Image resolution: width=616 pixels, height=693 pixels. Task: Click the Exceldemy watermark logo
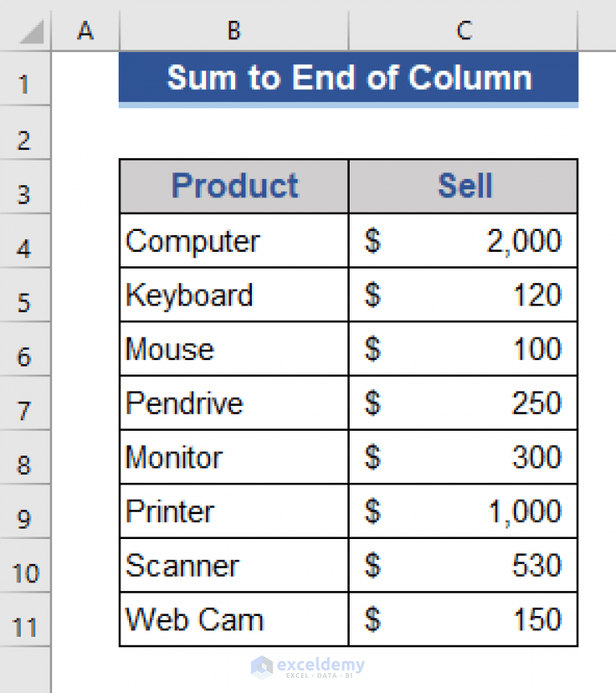[308, 667]
